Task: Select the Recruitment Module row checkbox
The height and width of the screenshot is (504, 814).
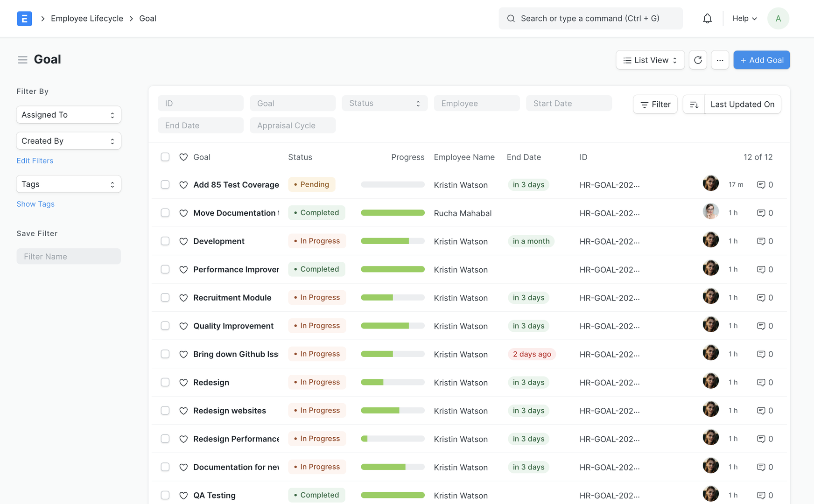Action: coord(165,298)
